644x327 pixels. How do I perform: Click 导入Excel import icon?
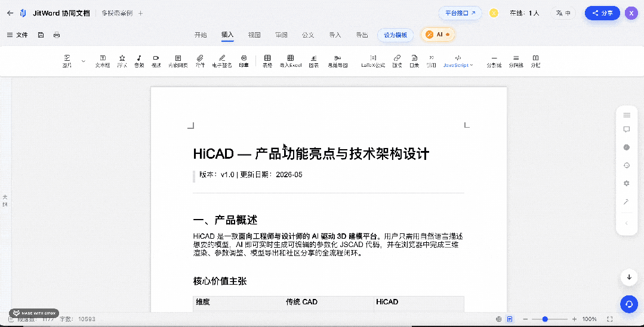tap(291, 58)
